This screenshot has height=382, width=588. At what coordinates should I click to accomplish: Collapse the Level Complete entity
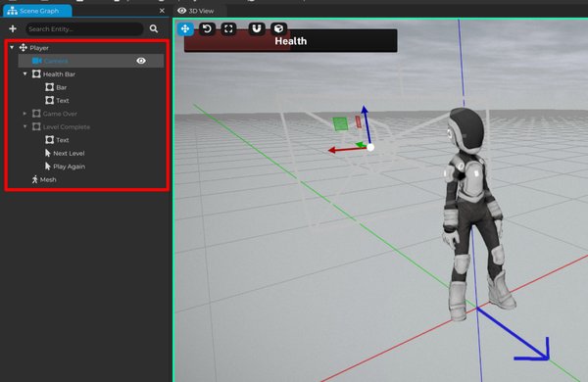pyautogui.click(x=25, y=126)
